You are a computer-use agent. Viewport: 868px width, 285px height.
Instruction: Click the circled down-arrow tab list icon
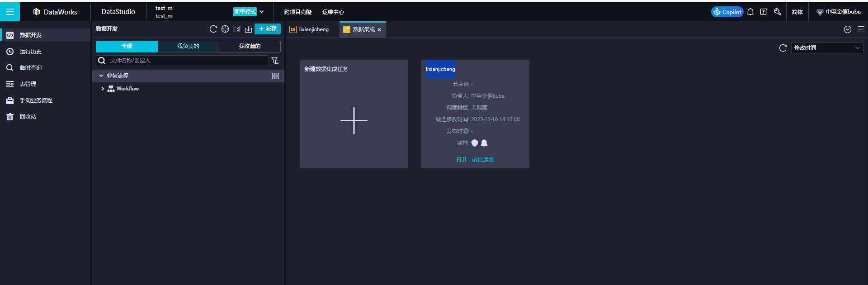tap(848, 29)
